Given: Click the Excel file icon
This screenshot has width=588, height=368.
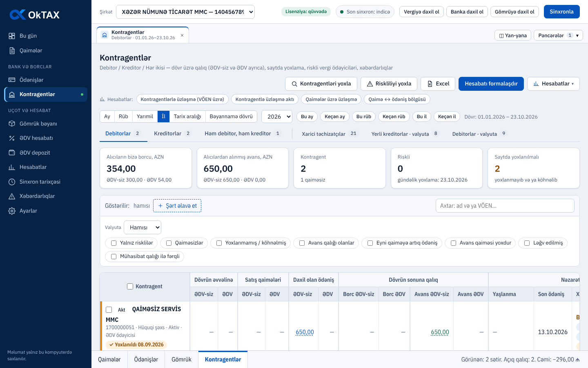Looking at the screenshot, I should point(430,84).
